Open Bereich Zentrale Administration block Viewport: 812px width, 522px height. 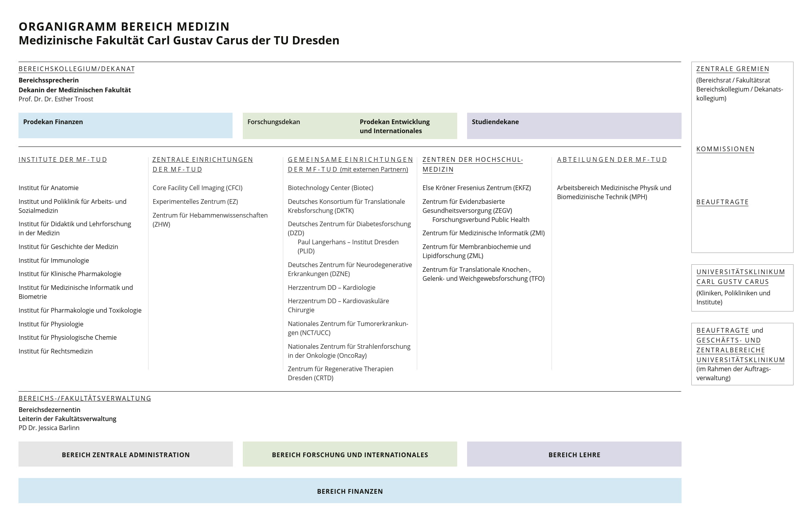coord(126,454)
